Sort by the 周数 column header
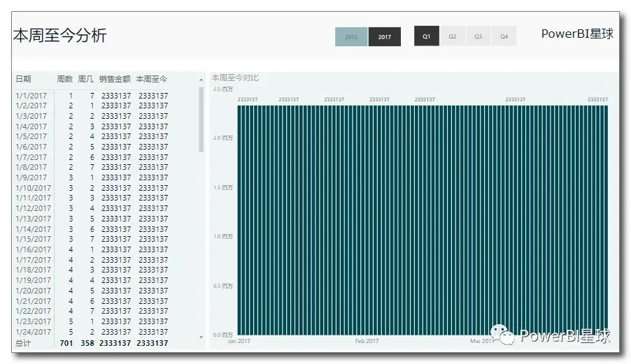 (65, 79)
